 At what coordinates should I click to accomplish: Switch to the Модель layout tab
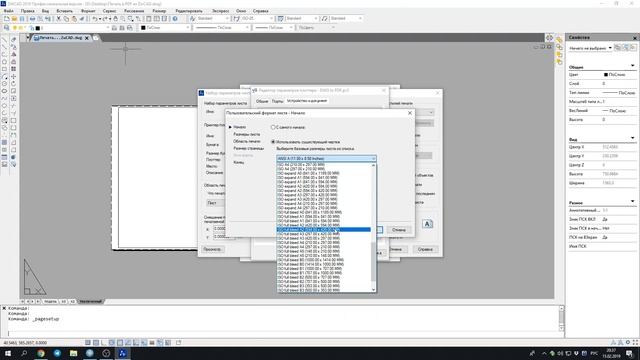tap(50, 301)
